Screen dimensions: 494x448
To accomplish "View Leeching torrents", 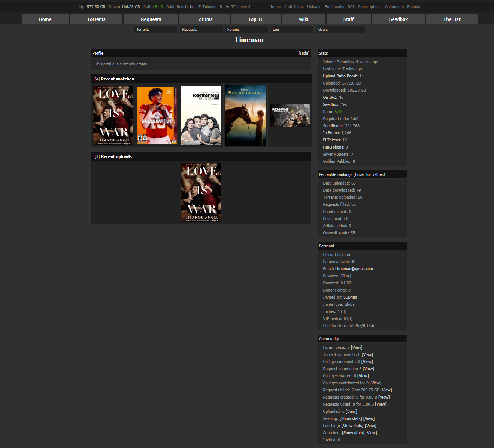I will 370,426.
